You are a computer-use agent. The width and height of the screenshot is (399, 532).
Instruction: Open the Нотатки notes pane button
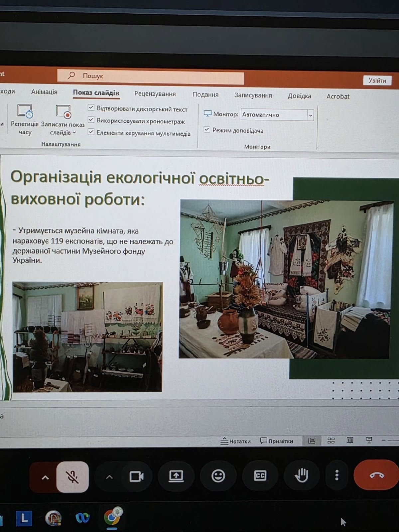(235, 441)
